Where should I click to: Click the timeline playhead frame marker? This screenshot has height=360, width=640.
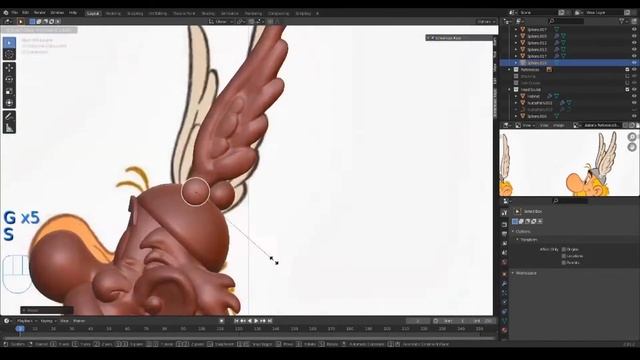pos(20,329)
